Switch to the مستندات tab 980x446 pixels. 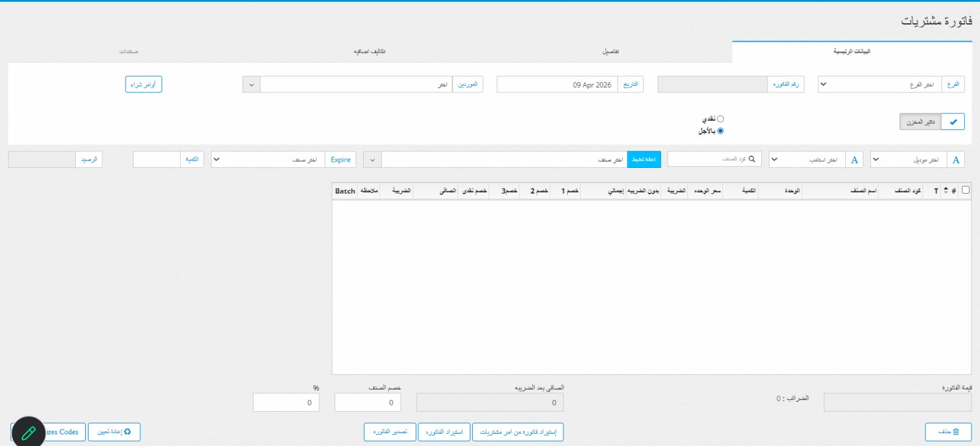point(129,51)
